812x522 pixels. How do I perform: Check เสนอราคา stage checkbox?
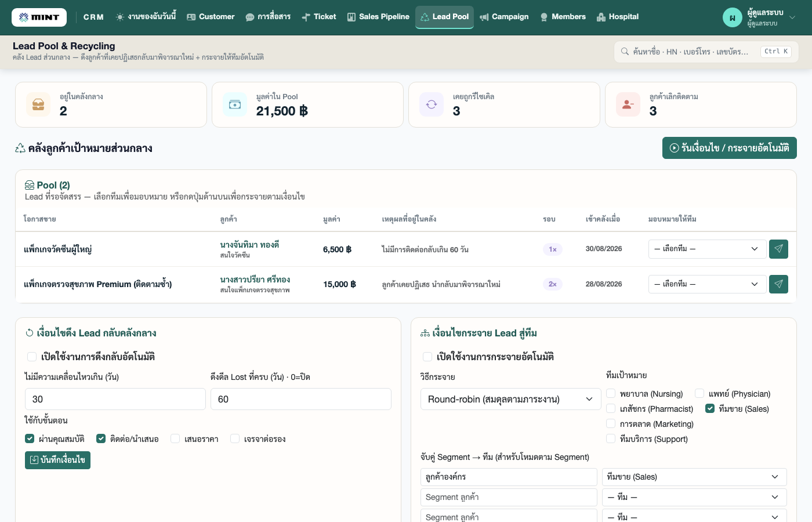pyautogui.click(x=175, y=438)
